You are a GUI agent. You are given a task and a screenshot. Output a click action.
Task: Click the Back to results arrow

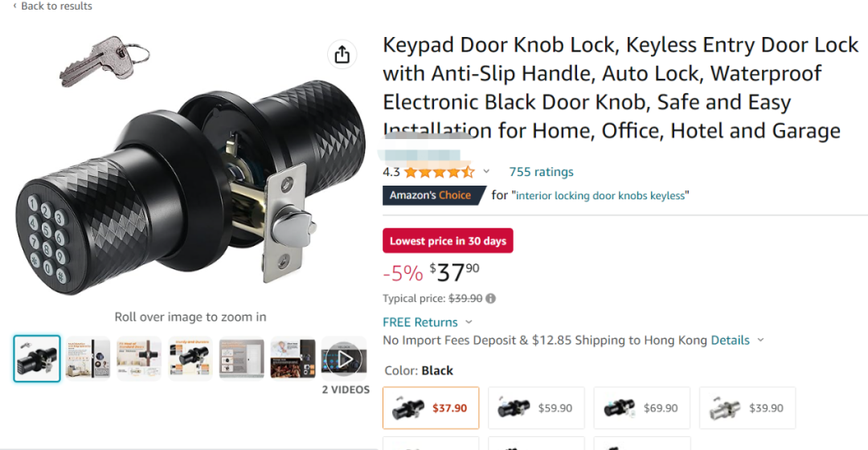click(x=14, y=6)
